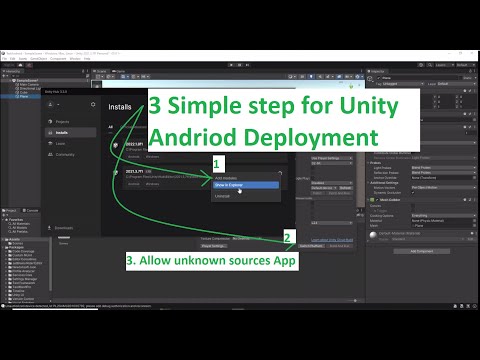Viewport: 480px width, 360px height.
Task: Toggle the Dynamic Occlusion checkbox
Action: coord(413,193)
